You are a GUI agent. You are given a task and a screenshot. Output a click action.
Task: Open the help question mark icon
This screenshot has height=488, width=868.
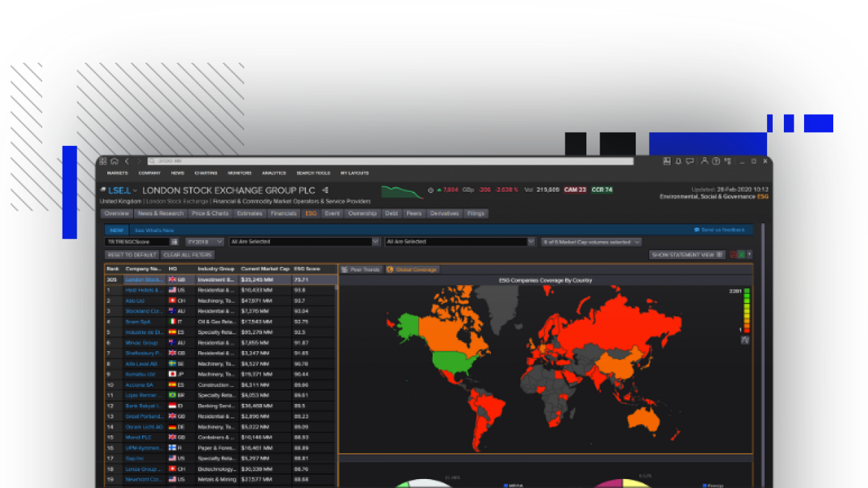[716, 161]
